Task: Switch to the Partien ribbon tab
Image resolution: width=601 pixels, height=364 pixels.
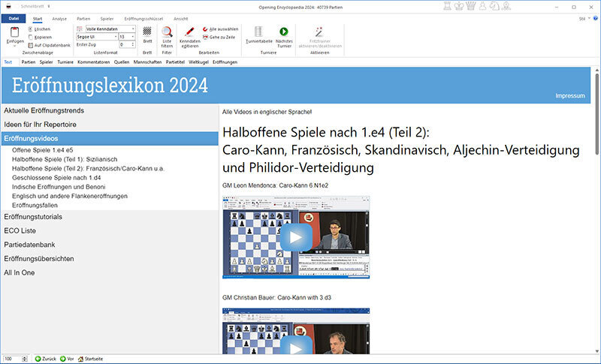Action: (x=83, y=19)
